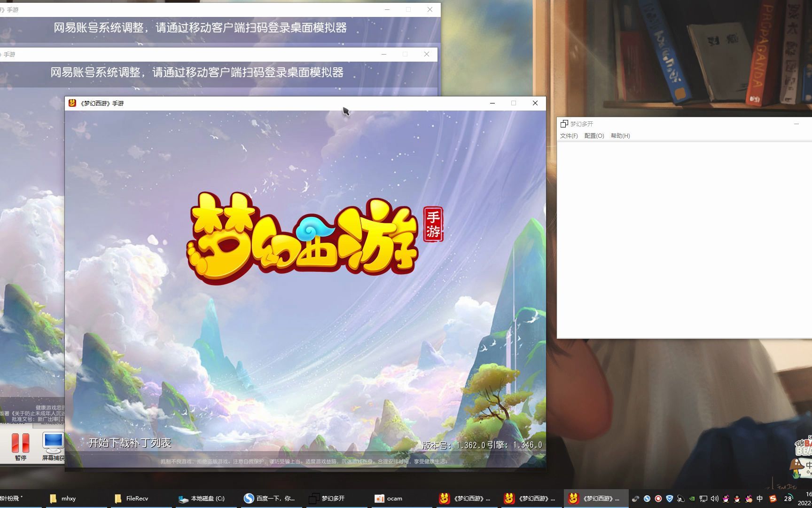Click the 版本号: 1.362.0 version text
The image size is (812, 508).
[453, 445]
